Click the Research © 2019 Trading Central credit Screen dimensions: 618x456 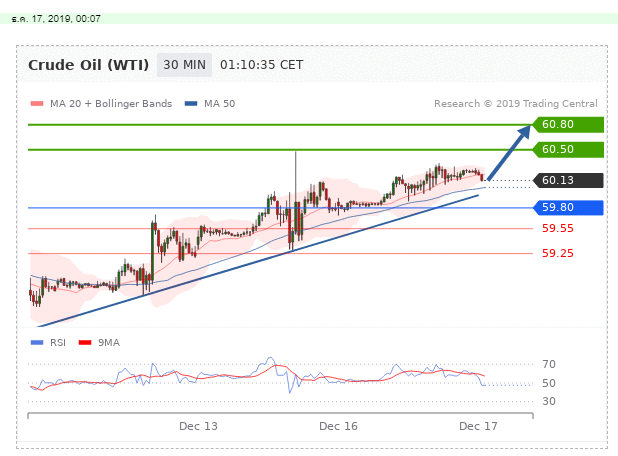tap(515, 104)
